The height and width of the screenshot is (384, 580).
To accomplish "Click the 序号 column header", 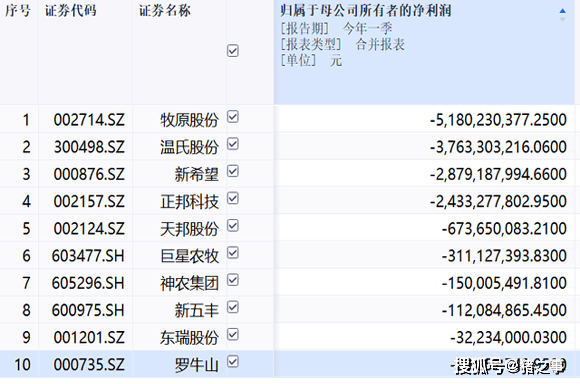I will coord(17,11).
